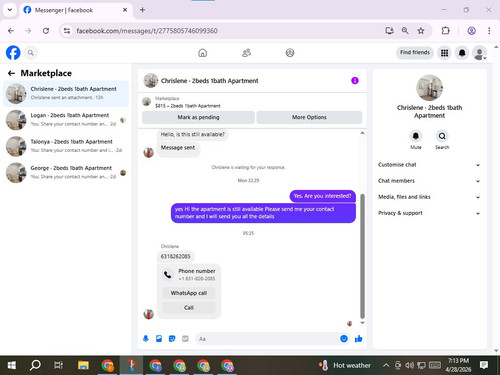Open the Chrislene conversation in list
Viewport: 500px width, 375px height.
coord(66,93)
